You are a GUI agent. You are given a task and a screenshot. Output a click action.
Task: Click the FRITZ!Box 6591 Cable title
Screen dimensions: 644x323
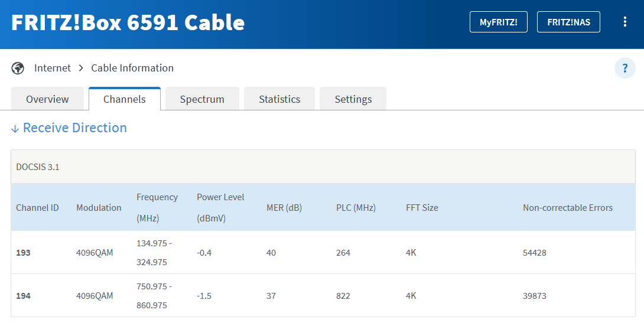[x=128, y=22]
